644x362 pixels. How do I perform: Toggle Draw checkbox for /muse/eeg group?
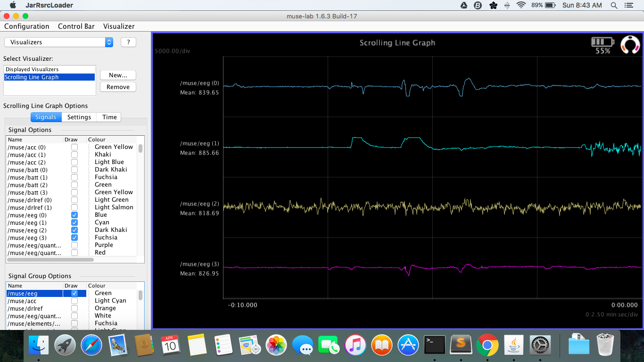point(74,293)
